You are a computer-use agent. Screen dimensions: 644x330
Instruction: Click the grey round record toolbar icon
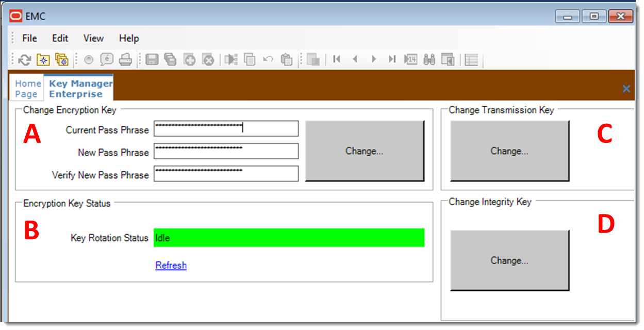click(88, 60)
